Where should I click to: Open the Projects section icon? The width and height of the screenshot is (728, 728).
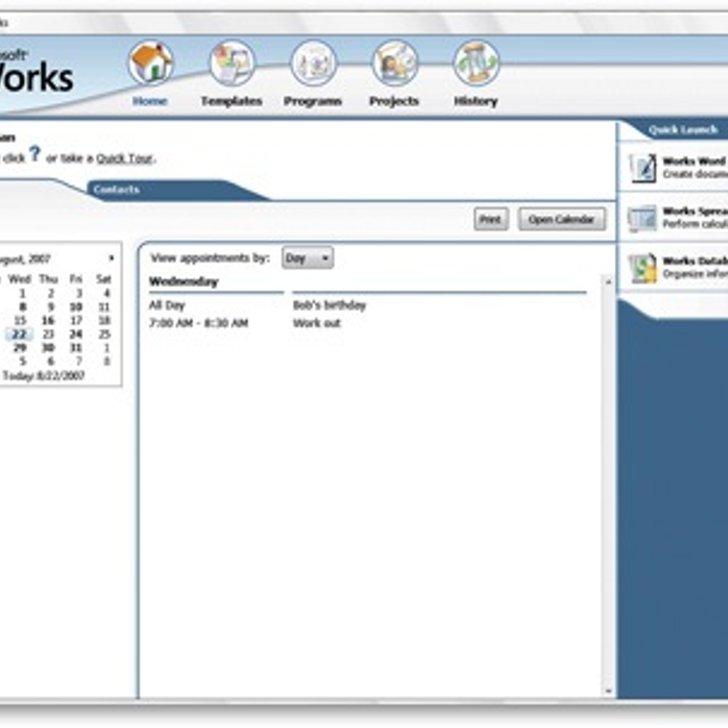(x=394, y=64)
